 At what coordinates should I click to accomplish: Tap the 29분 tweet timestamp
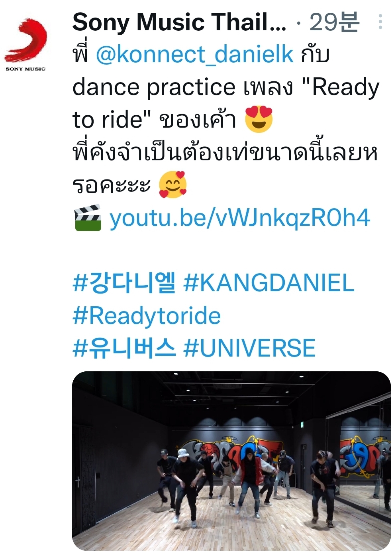pyautogui.click(x=334, y=22)
